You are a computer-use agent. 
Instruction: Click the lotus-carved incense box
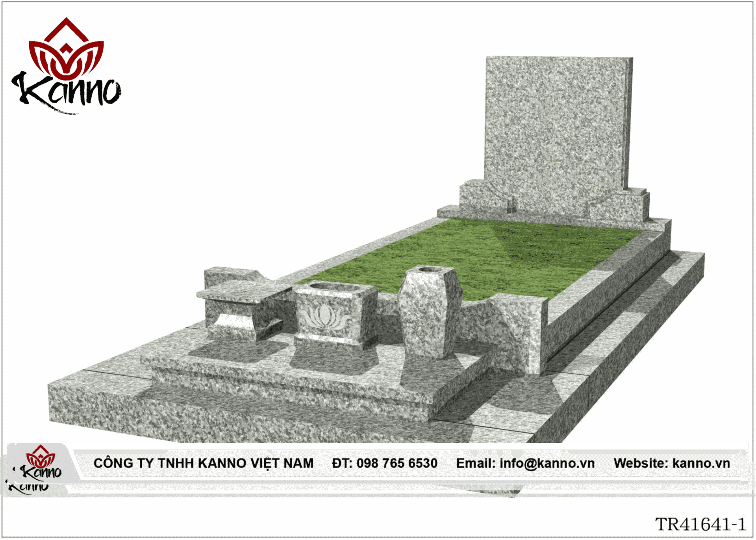click(x=335, y=315)
